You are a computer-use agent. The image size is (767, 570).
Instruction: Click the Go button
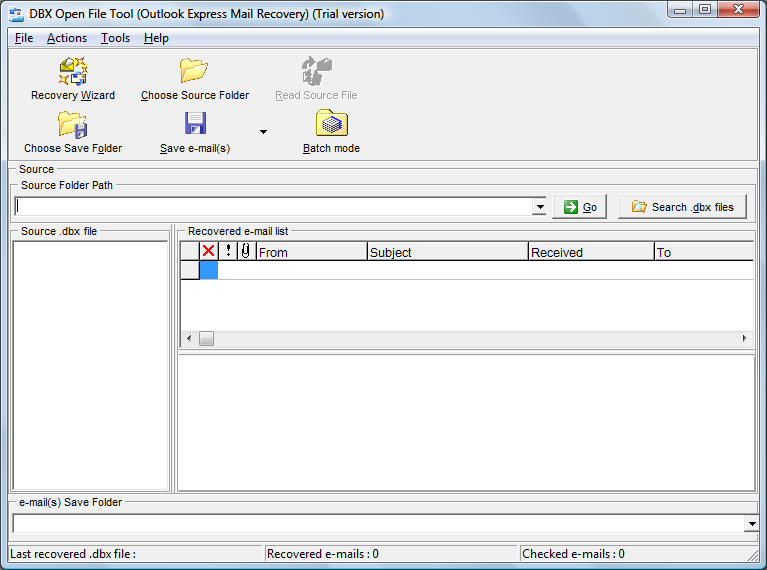click(580, 207)
